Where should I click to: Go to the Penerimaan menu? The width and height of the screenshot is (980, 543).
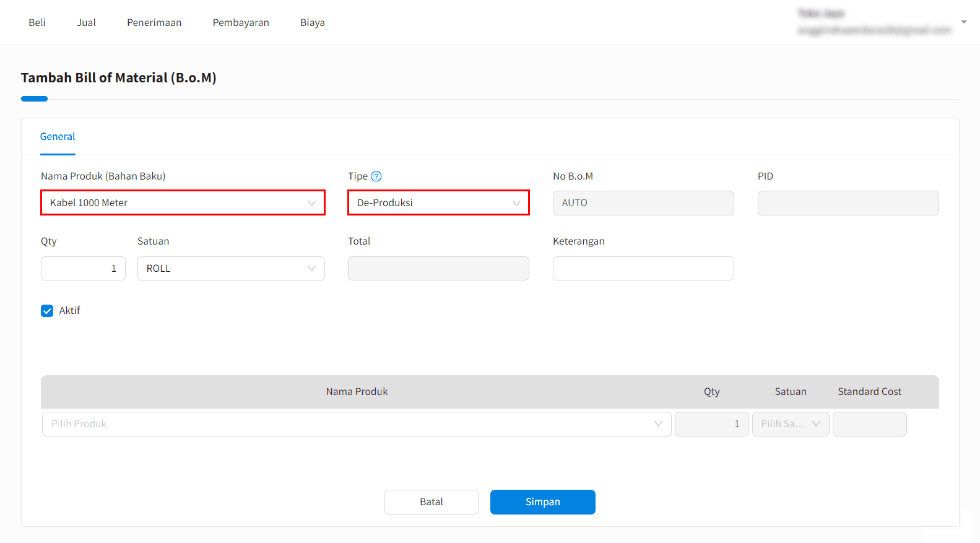click(154, 23)
